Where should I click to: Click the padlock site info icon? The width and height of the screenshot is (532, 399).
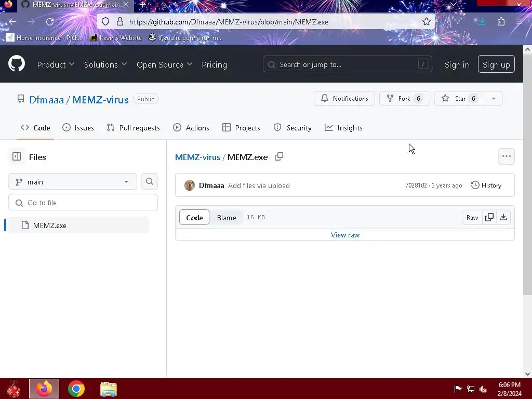point(120,22)
